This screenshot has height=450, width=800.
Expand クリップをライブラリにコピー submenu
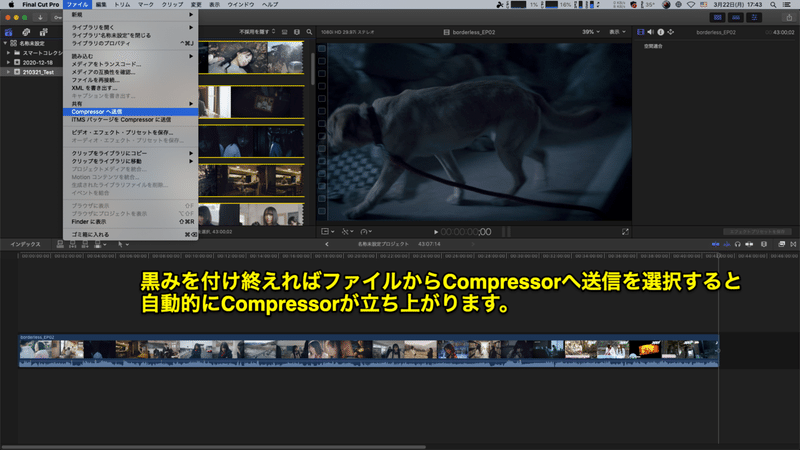(x=131, y=153)
